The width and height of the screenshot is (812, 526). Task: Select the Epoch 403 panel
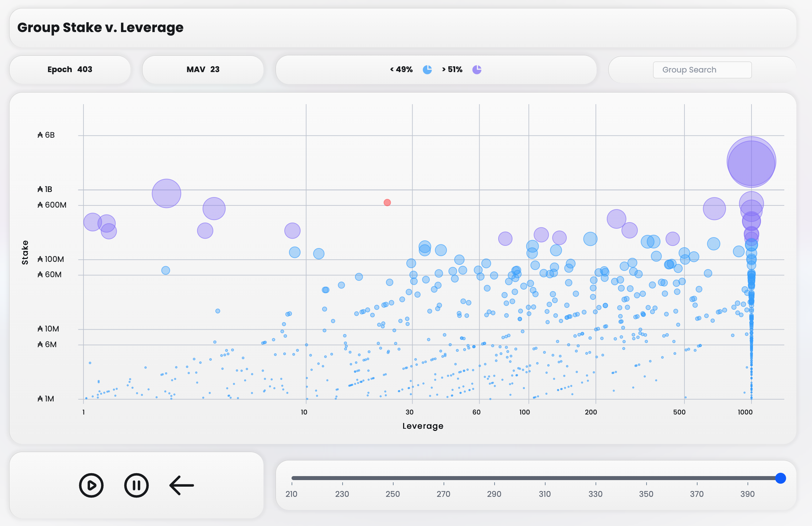coord(70,70)
